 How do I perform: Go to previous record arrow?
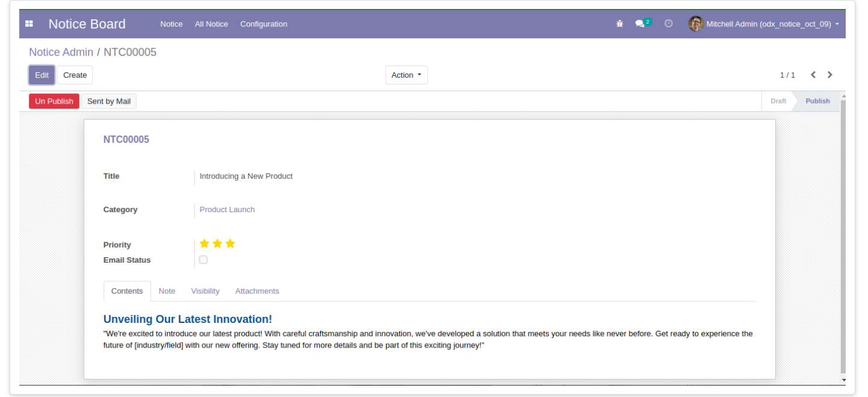[813, 75]
